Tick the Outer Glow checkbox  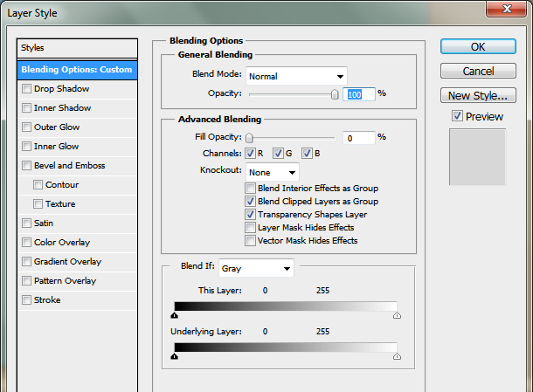pyautogui.click(x=26, y=127)
